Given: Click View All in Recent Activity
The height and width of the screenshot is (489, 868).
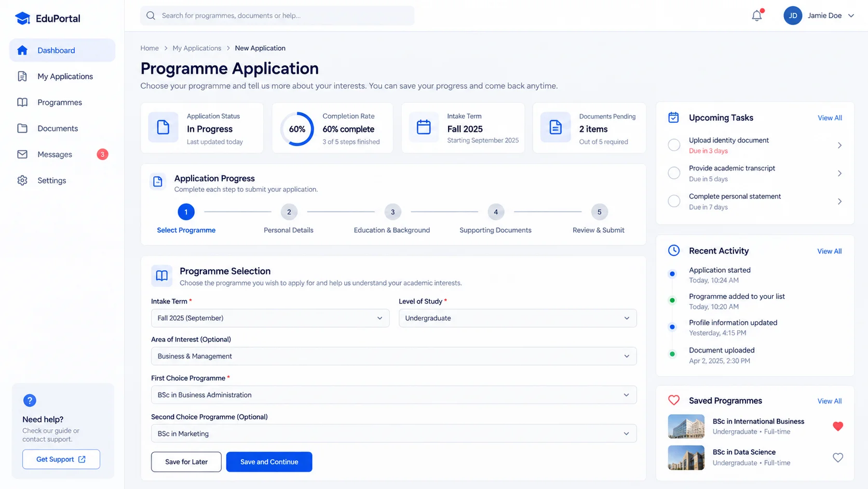Looking at the screenshot, I should click(x=830, y=251).
